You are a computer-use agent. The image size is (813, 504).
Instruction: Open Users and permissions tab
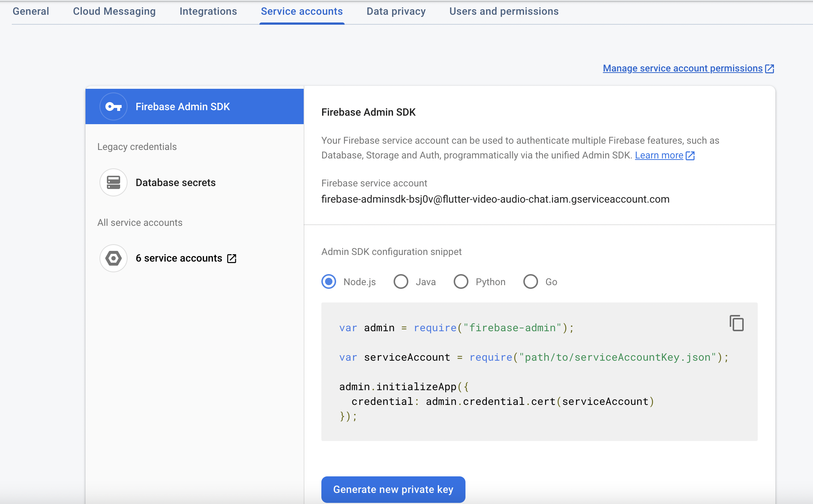pos(504,11)
